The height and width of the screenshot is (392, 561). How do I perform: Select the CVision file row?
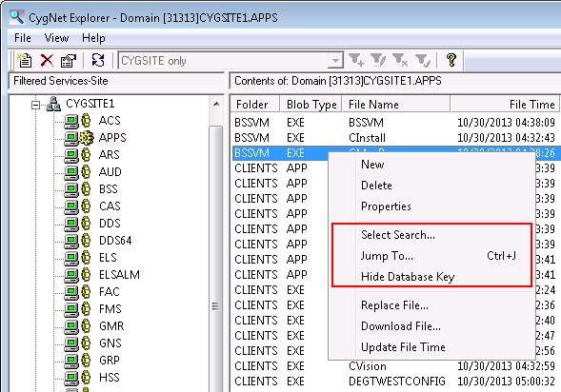(x=395, y=366)
